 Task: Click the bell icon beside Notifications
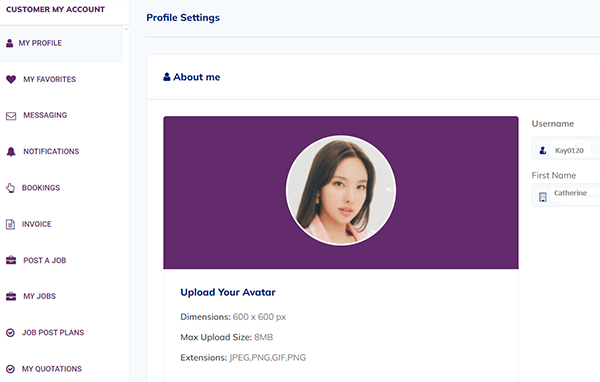tap(11, 152)
